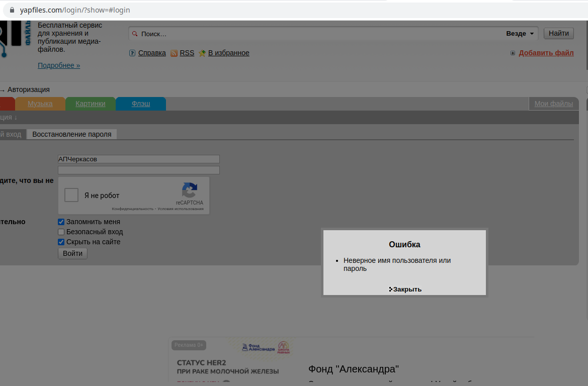588x386 pixels.
Task: Uncheck the Запомнить меня checkbox
Action: point(61,222)
